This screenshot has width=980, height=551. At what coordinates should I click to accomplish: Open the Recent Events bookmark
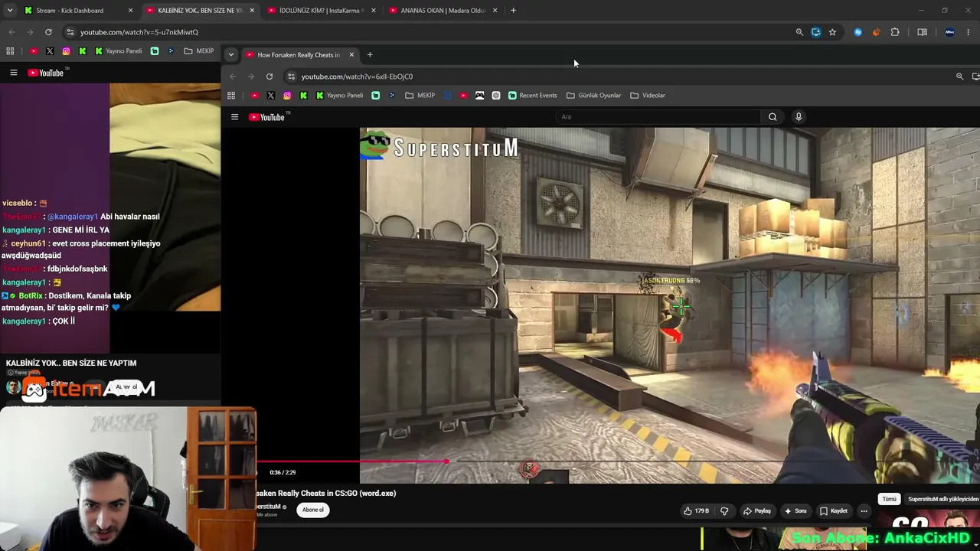coord(532,96)
